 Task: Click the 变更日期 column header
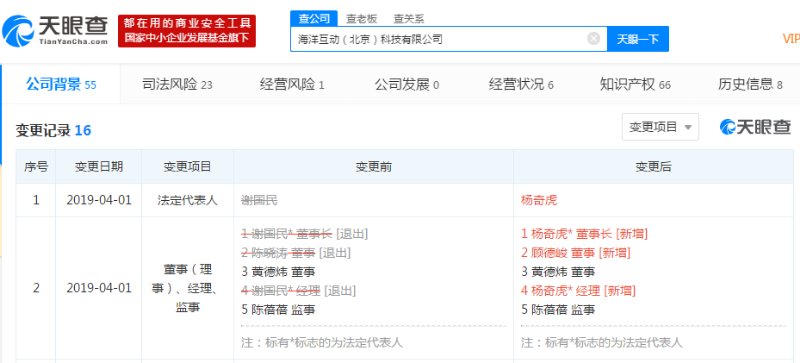(x=98, y=166)
